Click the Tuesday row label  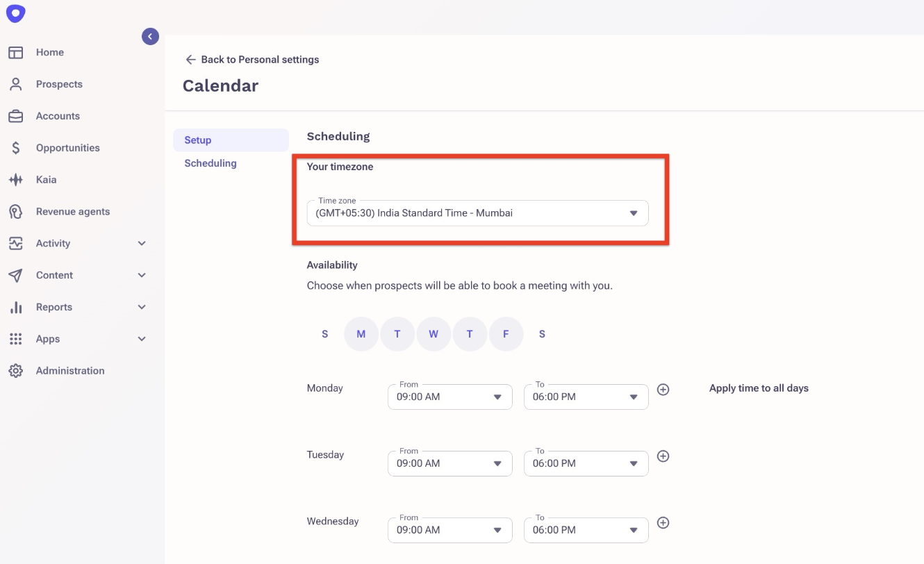pos(325,455)
